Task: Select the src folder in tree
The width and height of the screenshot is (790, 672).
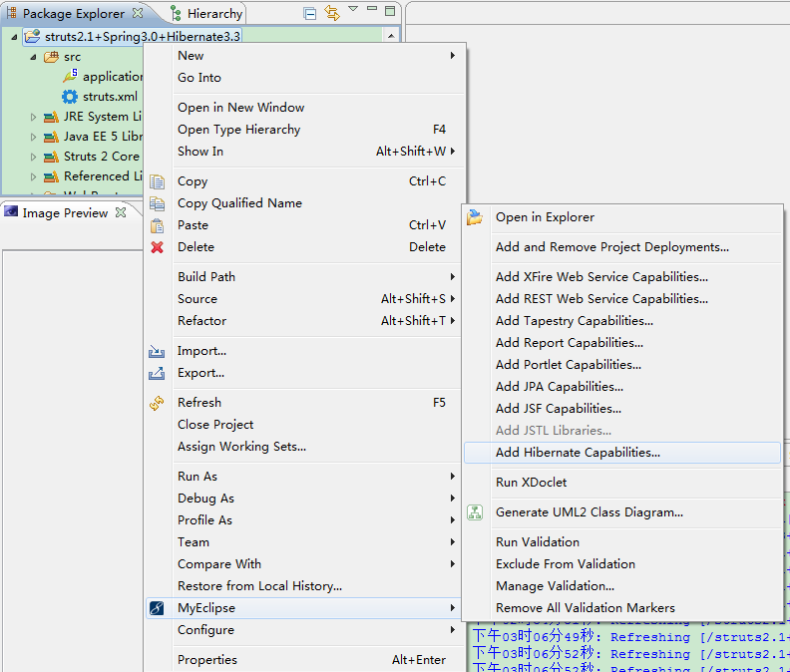Action: click(72, 57)
